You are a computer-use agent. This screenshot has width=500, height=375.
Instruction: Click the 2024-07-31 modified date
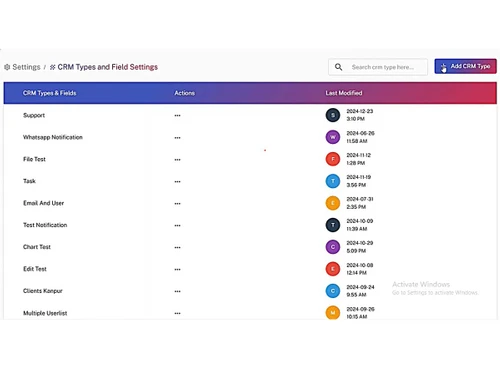(x=360, y=199)
